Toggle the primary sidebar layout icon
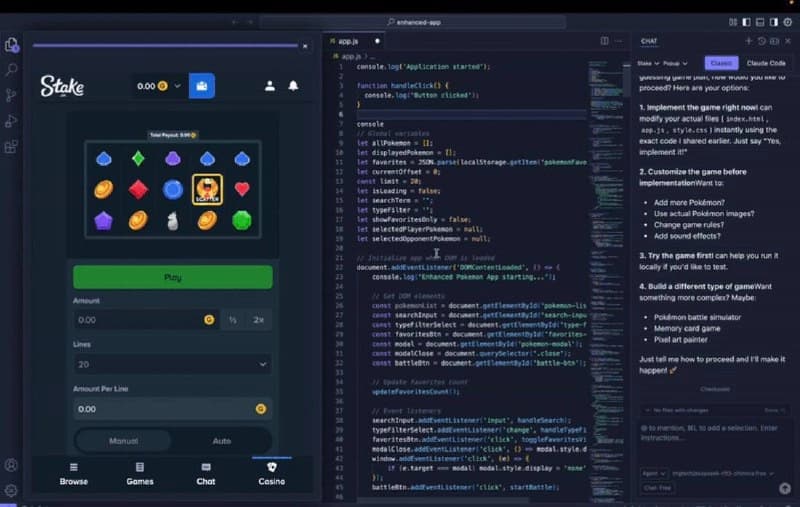This screenshot has width=800, height=507. tap(746, 22)
